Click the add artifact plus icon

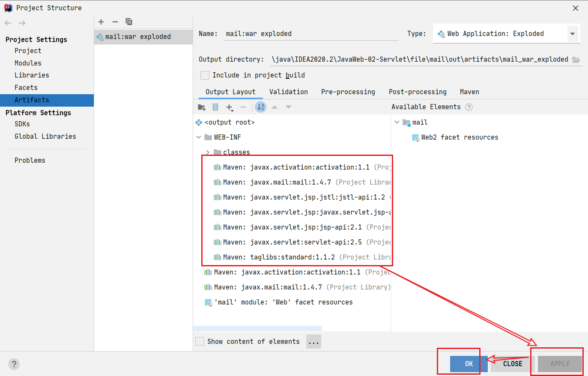click(x=101, y=22)
